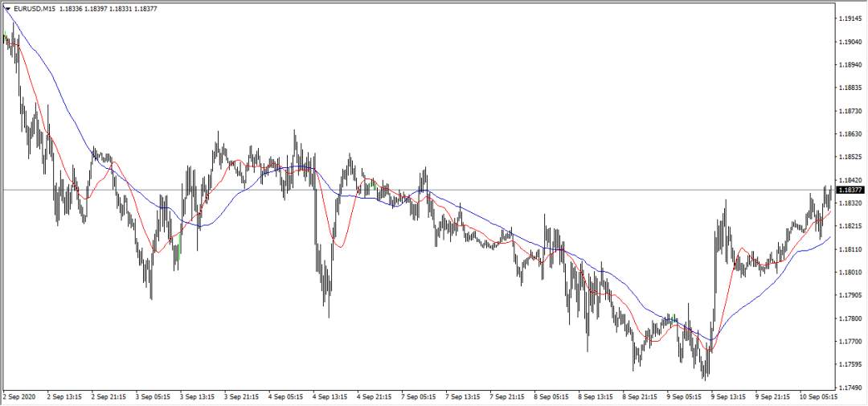The width and height of the screenshot is (868, 406).
Task: Click price axis label 1.18730
Action: coord(850,111)
